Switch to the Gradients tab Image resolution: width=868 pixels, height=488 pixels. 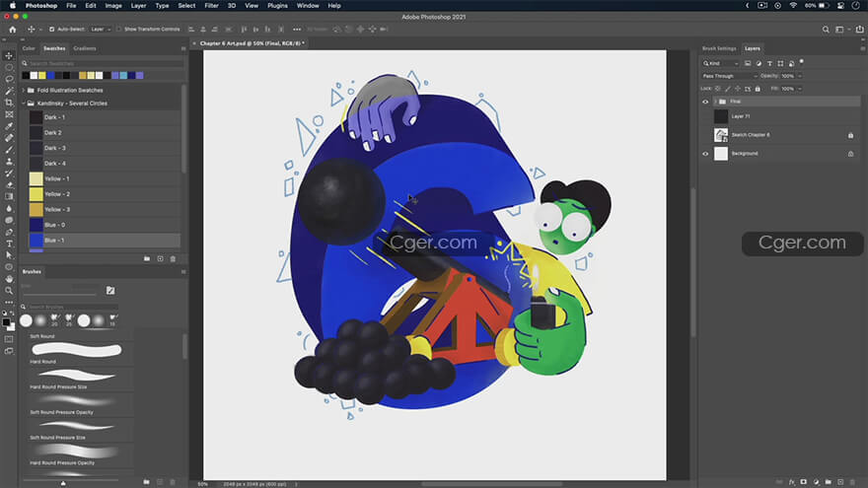(85, 48)
